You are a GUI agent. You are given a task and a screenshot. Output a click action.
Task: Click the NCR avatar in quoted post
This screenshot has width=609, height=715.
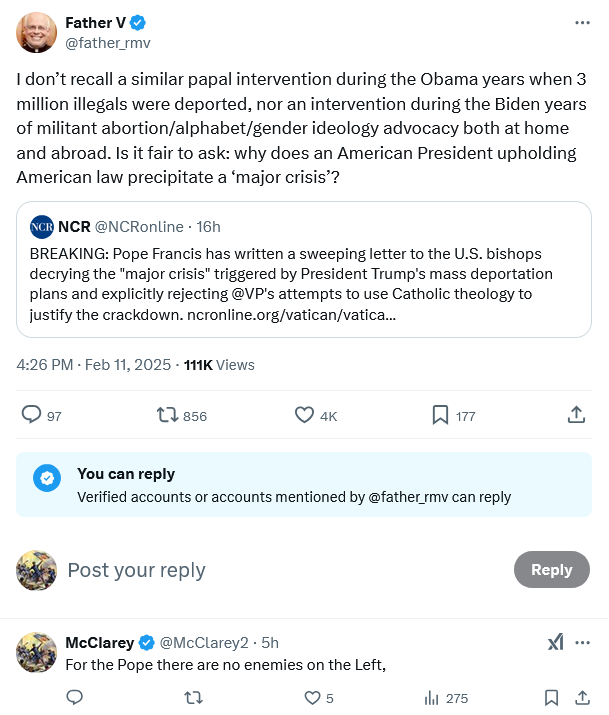point(42,226)
